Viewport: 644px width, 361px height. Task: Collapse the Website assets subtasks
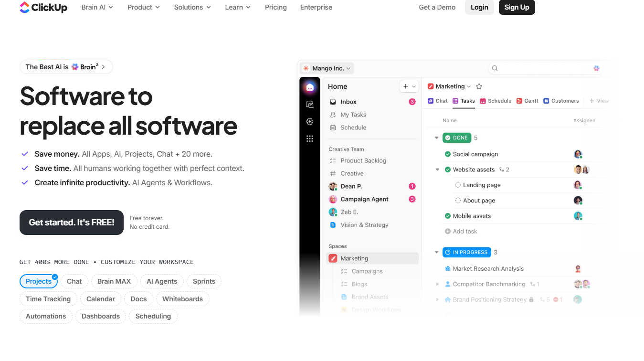(437, 170)
